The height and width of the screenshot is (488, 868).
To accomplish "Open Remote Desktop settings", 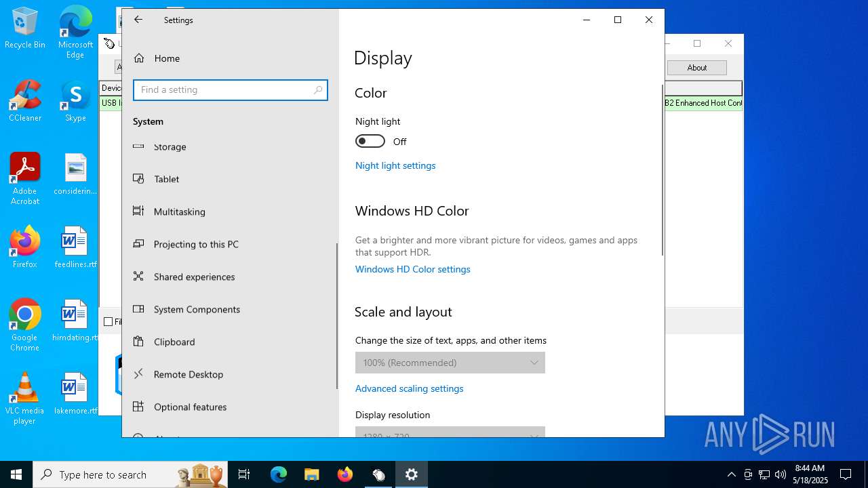I will (231, 374).
